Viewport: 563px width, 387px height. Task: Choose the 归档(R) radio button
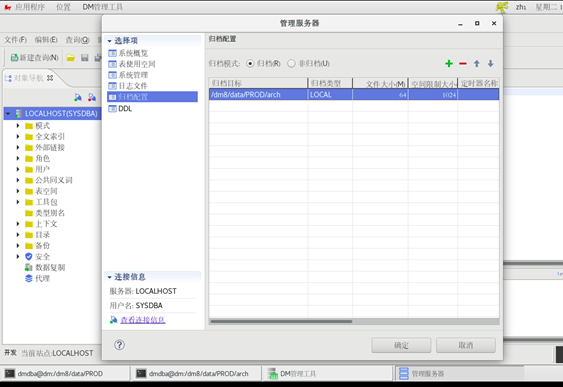tap(250, 64)
